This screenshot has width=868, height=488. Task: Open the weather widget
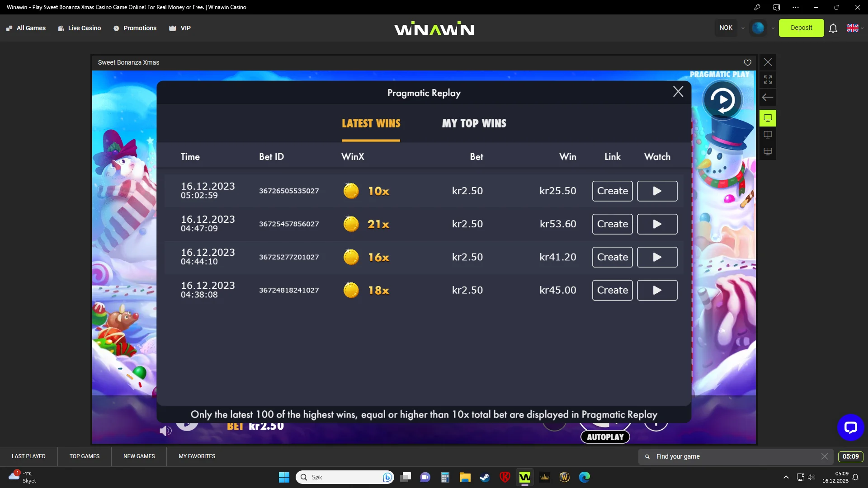tap(23, 477)
